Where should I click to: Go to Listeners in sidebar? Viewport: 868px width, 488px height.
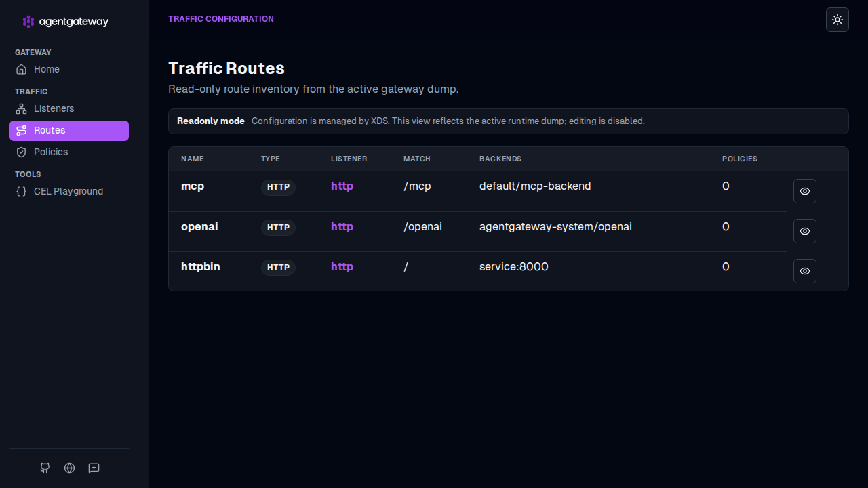point(69,108)
